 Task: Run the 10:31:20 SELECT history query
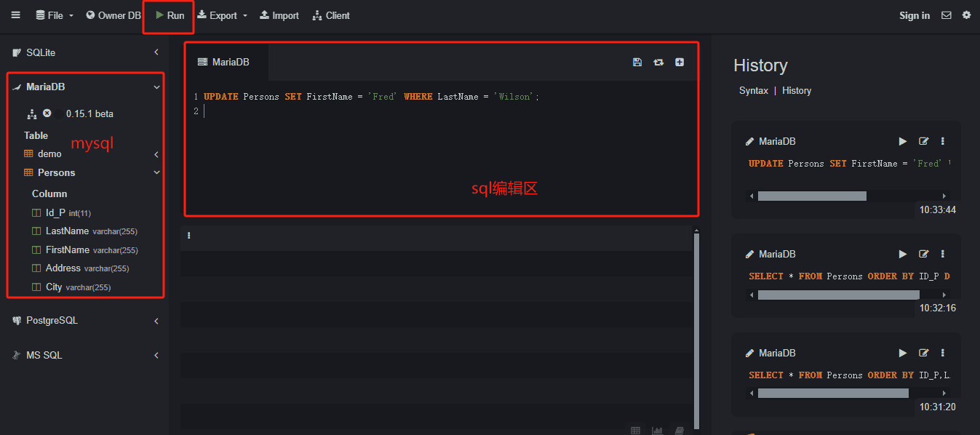point(903,353)
